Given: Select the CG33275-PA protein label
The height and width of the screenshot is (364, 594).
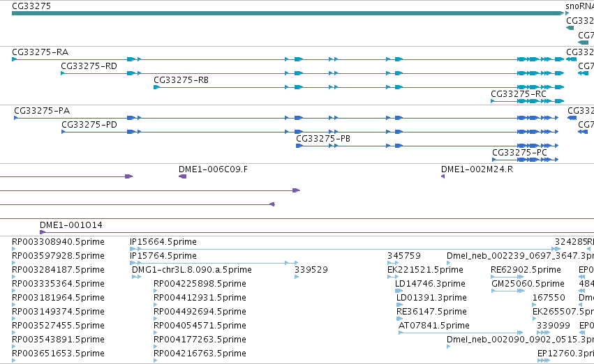Looking at the screenshot, I should click(42, 111).
